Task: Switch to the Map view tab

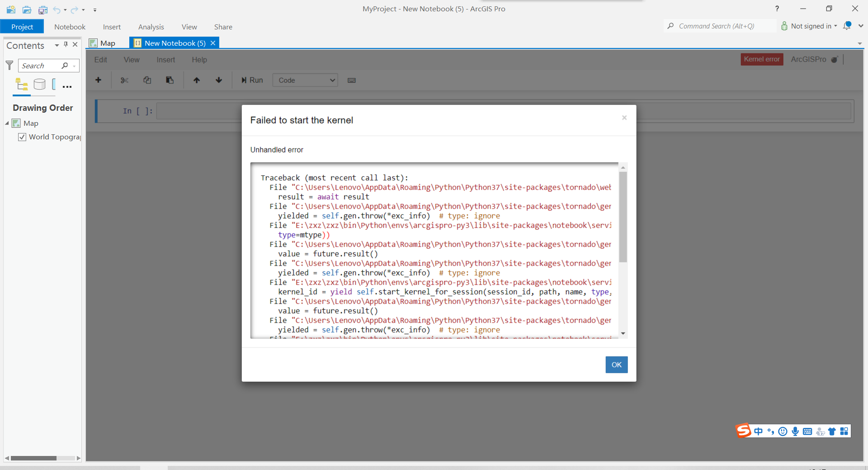Action: click(103, 43)
